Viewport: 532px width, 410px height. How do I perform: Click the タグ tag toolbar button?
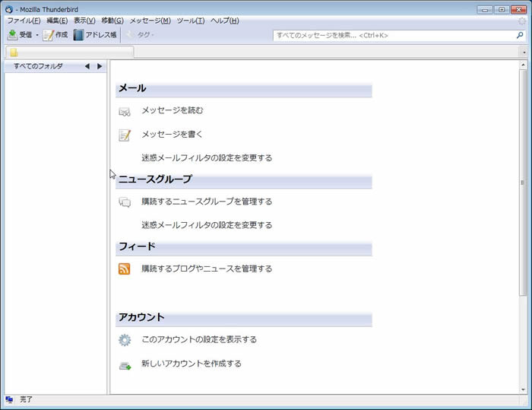coord(140,35)
